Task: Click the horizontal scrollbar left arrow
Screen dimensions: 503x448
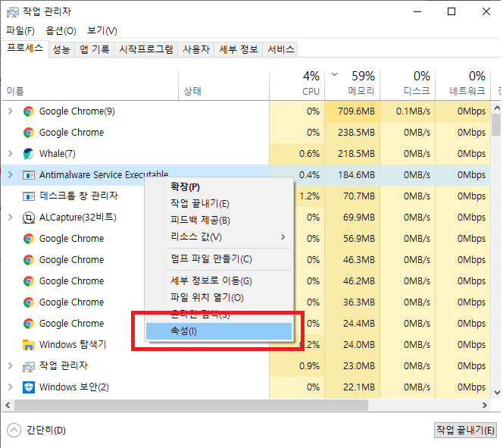Action: pyautogui.click(x=8, y=406)
